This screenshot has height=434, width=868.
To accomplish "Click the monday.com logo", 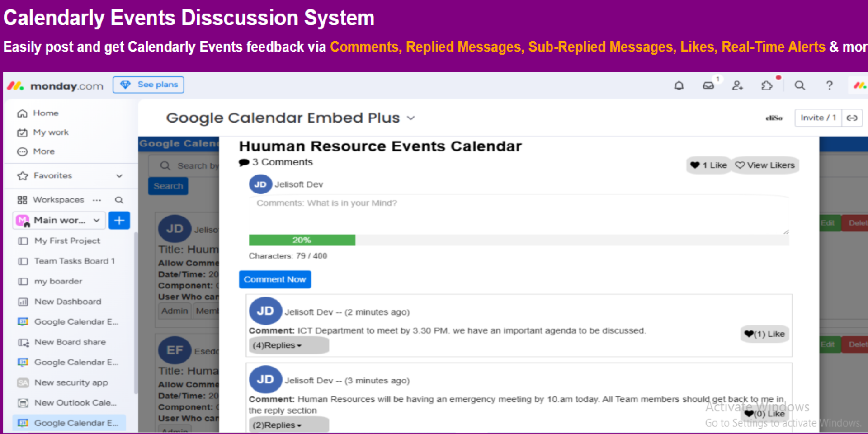I will coord(55,85).
